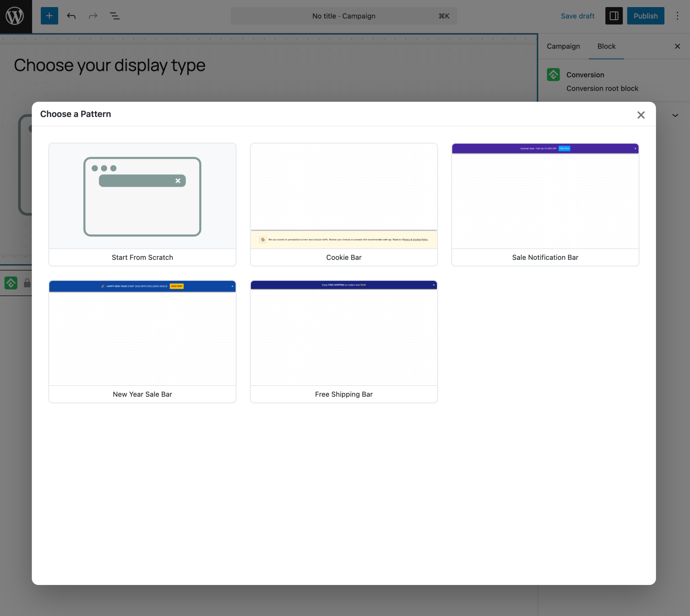Click the WordPress logo icon
Screen dimensions: 690x616
15,16
